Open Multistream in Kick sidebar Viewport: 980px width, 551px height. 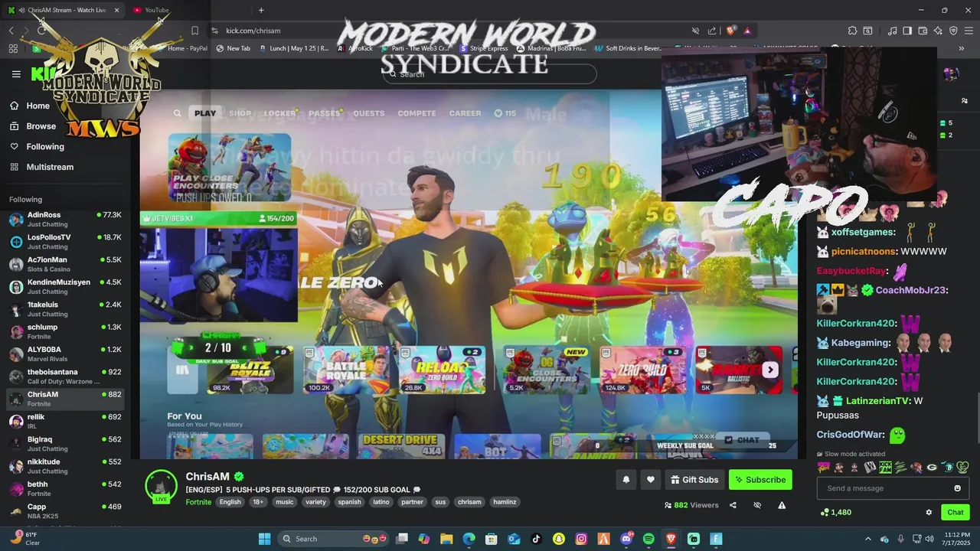(x=50, y=167)
